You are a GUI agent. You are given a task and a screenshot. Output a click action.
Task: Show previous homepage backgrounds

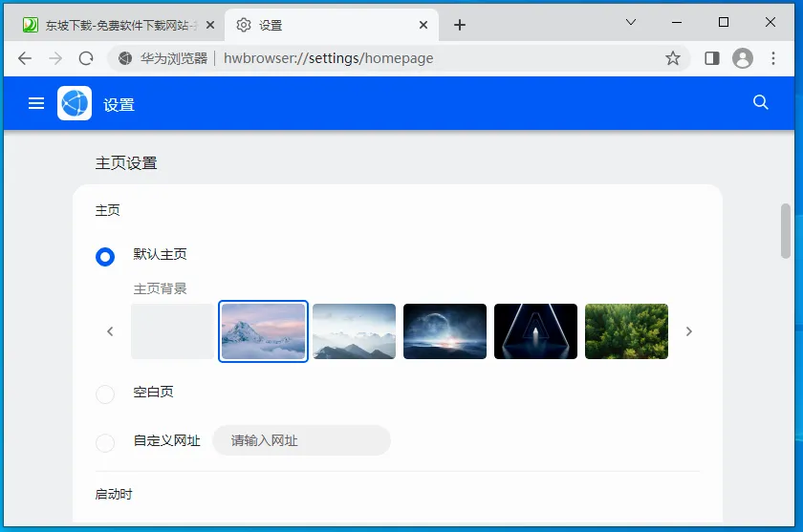coord(110,331)
